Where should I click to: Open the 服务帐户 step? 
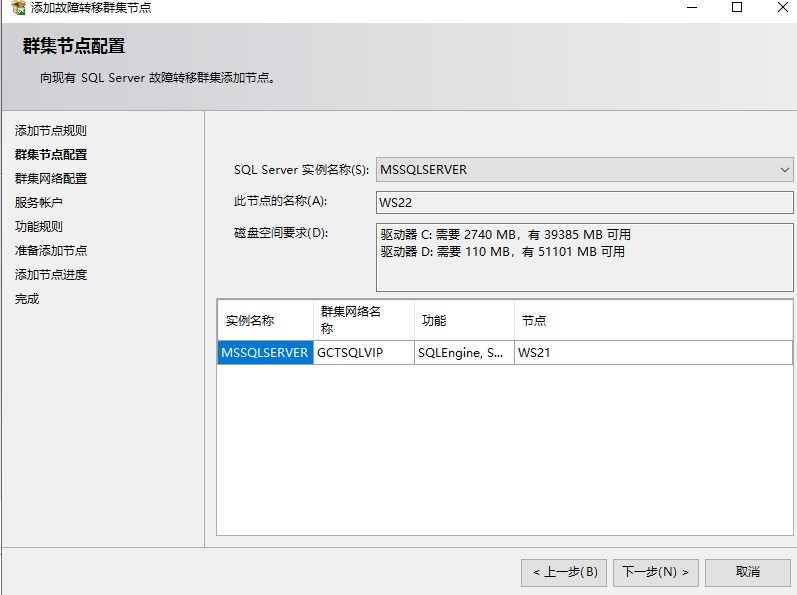click(x=39, y=203)
